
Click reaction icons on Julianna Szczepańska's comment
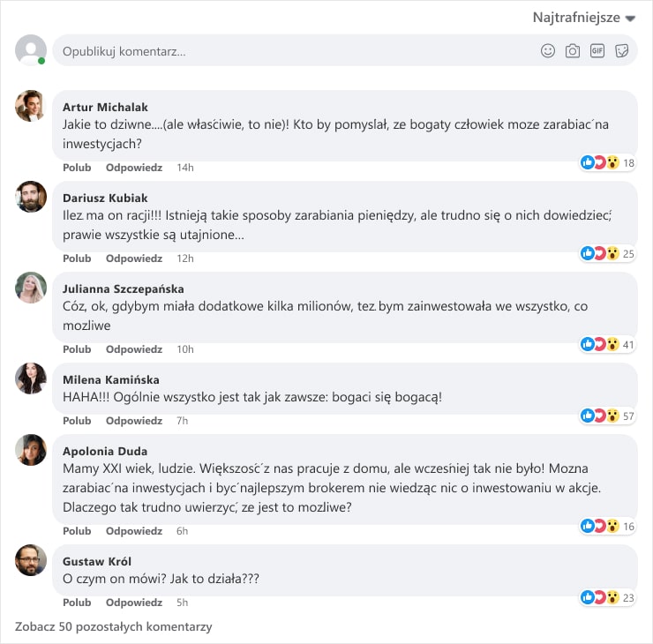click(599, 344)
